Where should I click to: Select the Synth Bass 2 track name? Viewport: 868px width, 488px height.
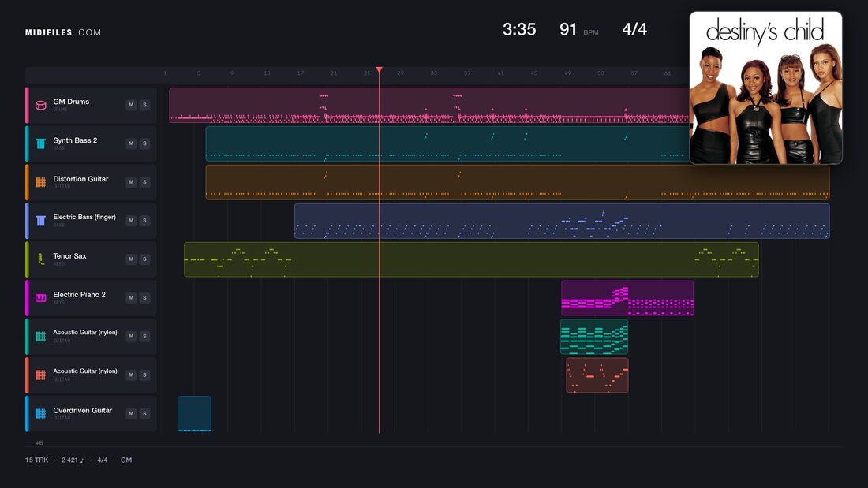click(75, 140)
